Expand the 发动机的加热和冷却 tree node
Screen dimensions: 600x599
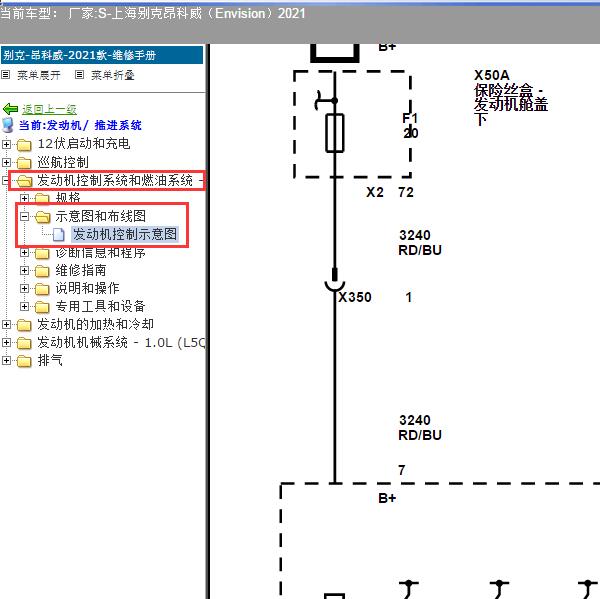tap(6, 325)
